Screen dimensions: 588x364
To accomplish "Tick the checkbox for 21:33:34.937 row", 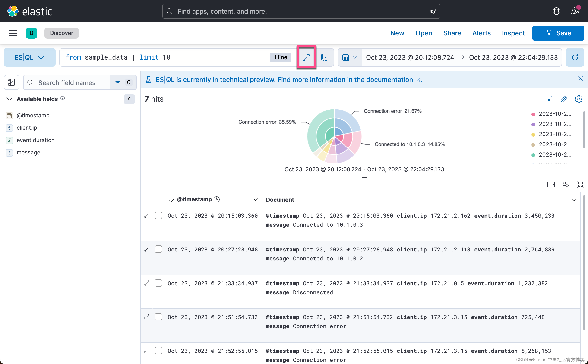I will pyautogui.click(x=158, y=283).
